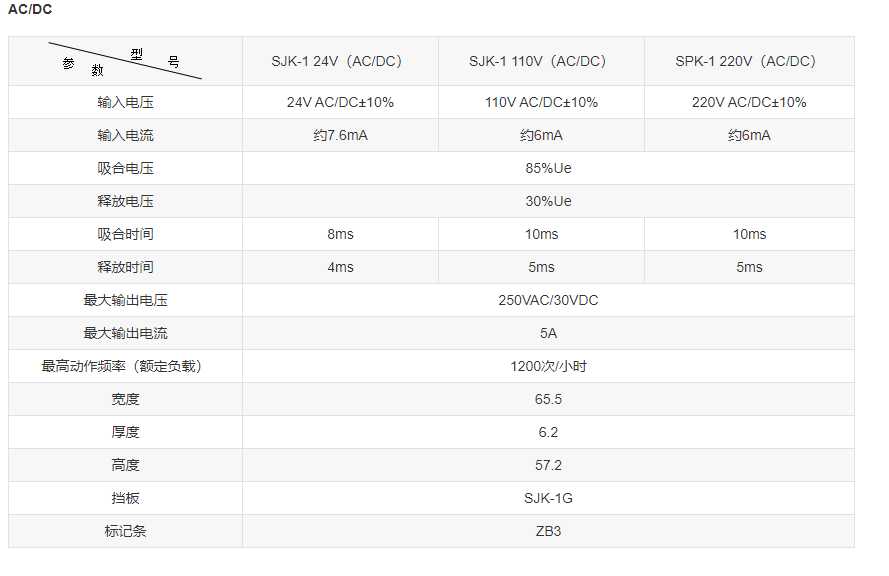Select the 4ms release time cell
This screenshot has width=889, height=576.
(340, 267)
